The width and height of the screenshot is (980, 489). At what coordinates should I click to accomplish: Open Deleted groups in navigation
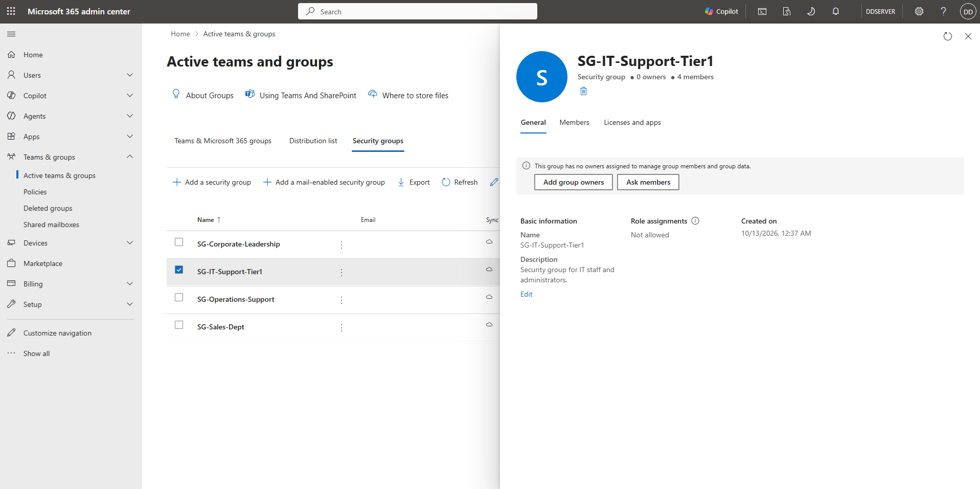click(x=48, y=208)
